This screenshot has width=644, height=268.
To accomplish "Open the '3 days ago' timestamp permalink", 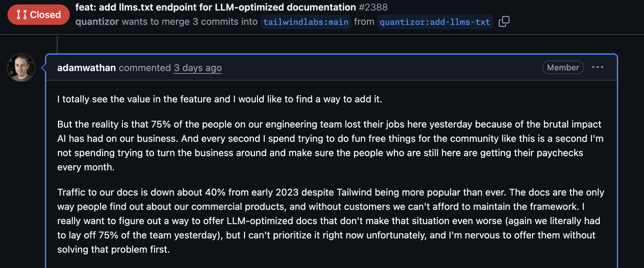I will click(198, 68).
